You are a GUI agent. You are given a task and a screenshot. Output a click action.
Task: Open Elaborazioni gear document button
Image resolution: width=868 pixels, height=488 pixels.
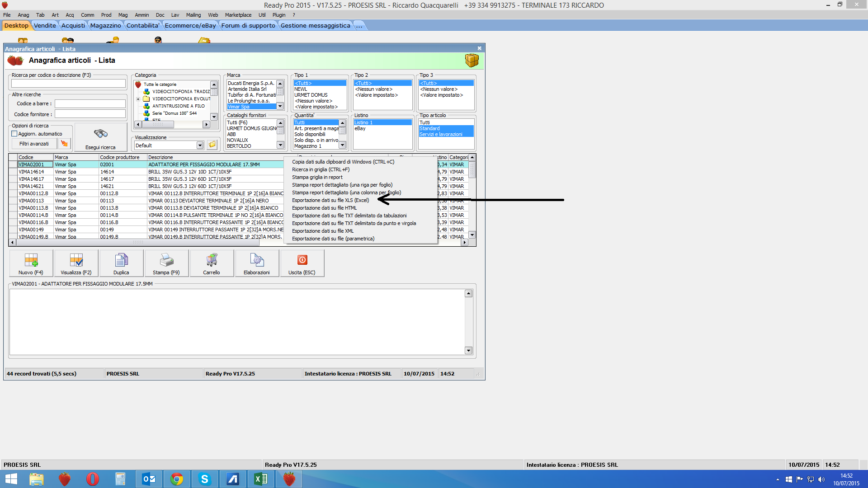(257, 263)
